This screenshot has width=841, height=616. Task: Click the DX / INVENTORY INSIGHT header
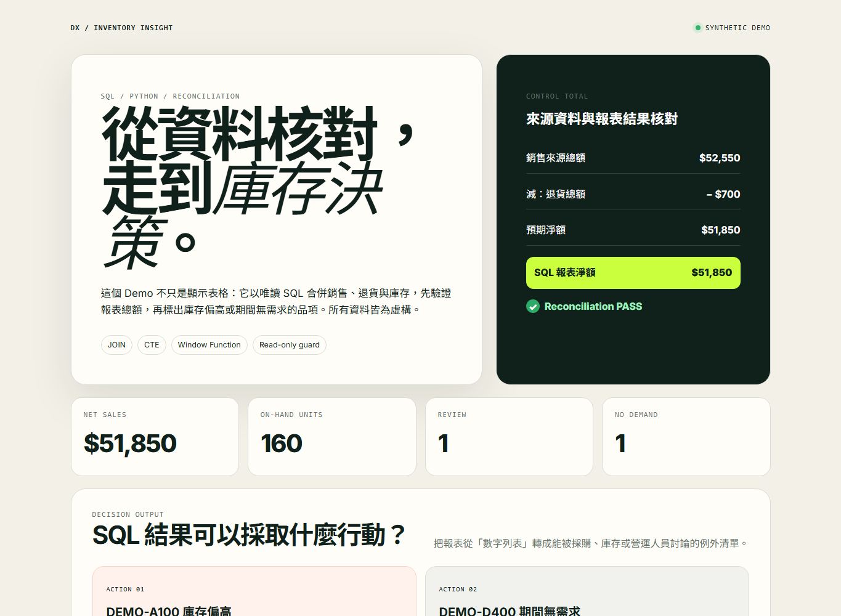[x=121, y=28]
